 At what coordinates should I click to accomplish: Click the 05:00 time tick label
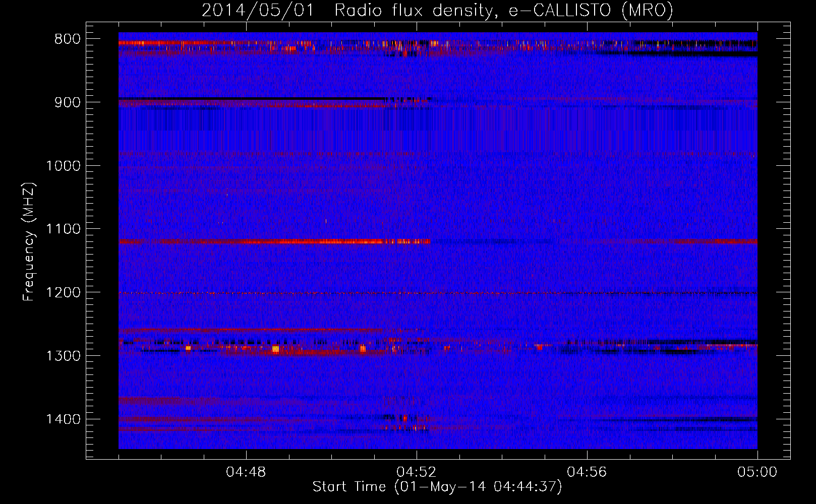pyautogui.click(x=757, y=472)
